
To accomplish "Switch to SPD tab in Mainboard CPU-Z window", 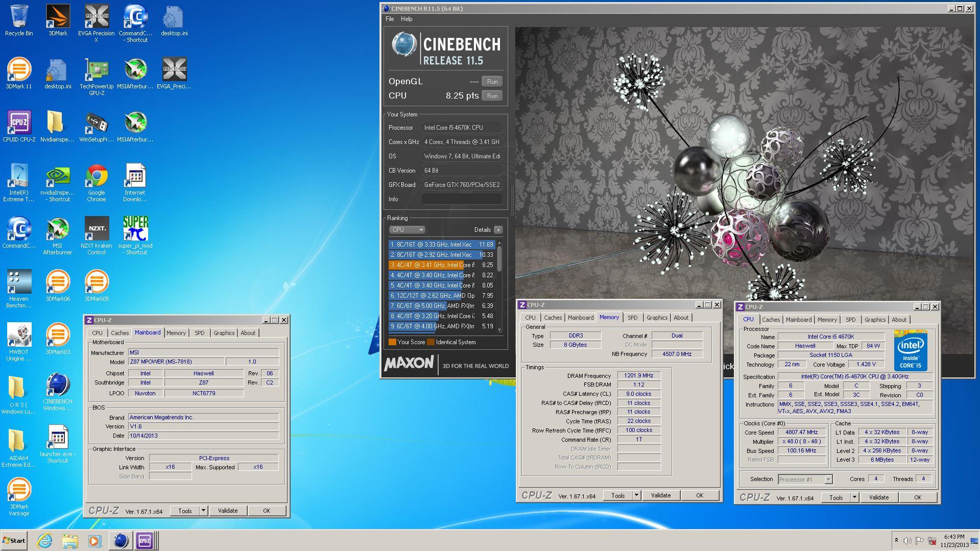I will click(200, 333).
